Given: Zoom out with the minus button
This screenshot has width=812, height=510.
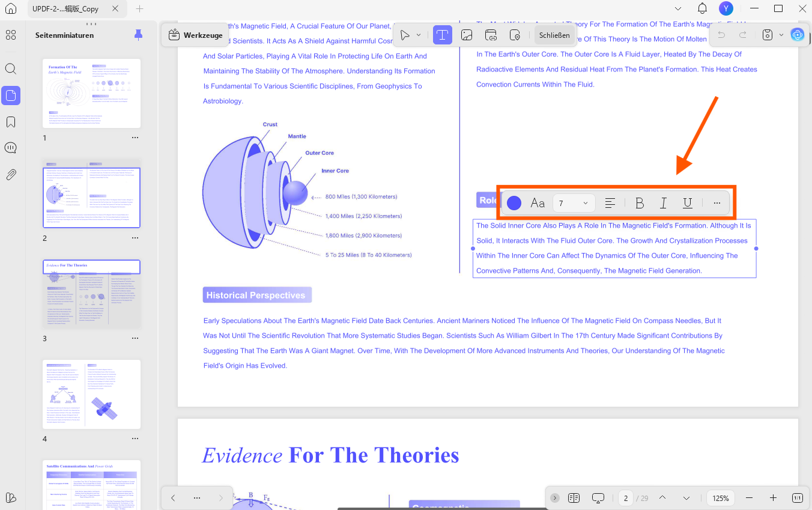Looking at the screenshot, I should point(749,498).
